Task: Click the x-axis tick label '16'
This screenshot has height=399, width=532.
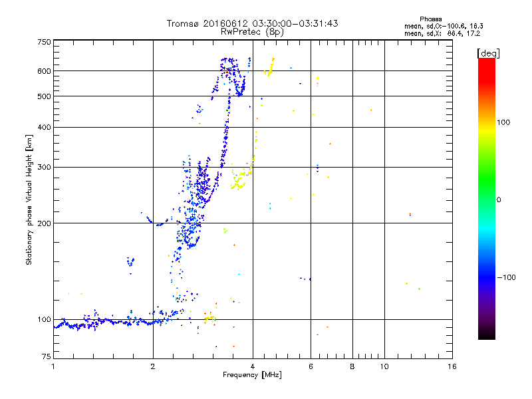Action: coord(452,366)
